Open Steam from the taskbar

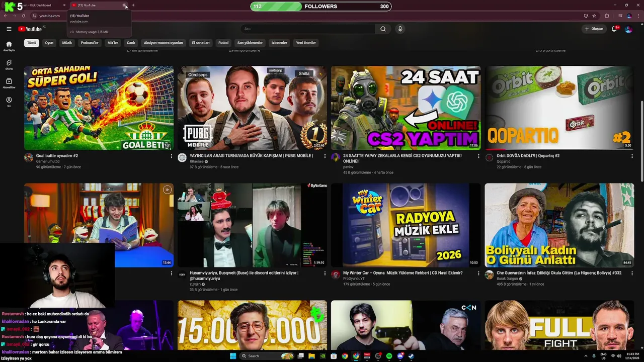click(411, 356)
